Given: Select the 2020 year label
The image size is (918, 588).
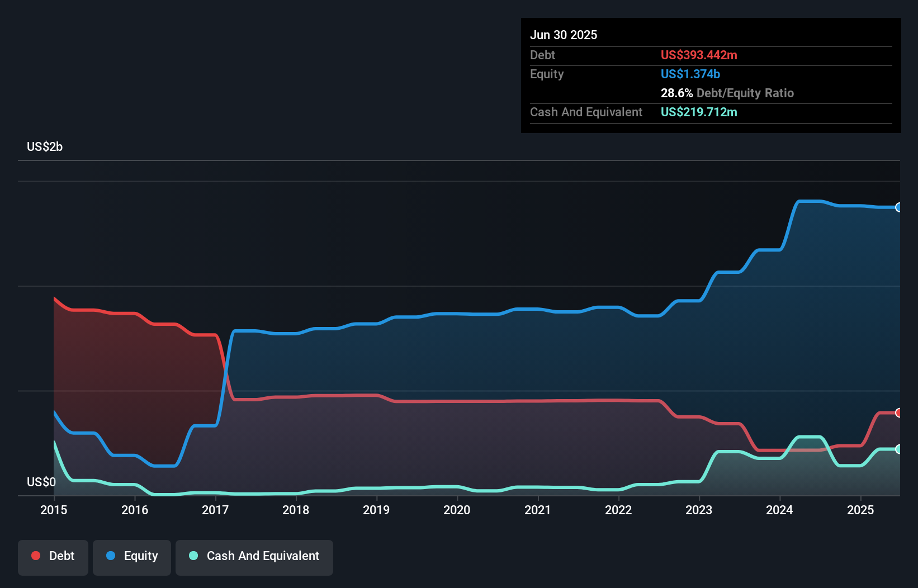Looking at the screenshot, I should click(x=457, y=510).
